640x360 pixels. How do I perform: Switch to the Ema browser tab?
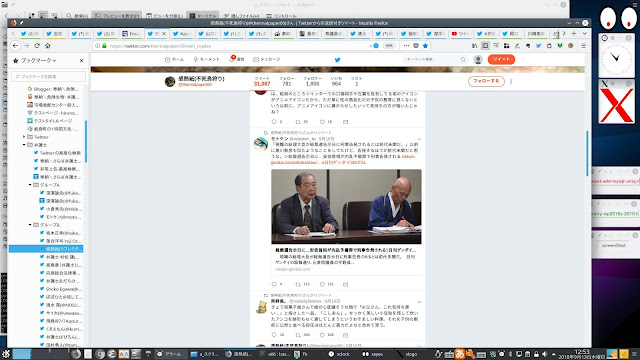[x=131, y=33]
